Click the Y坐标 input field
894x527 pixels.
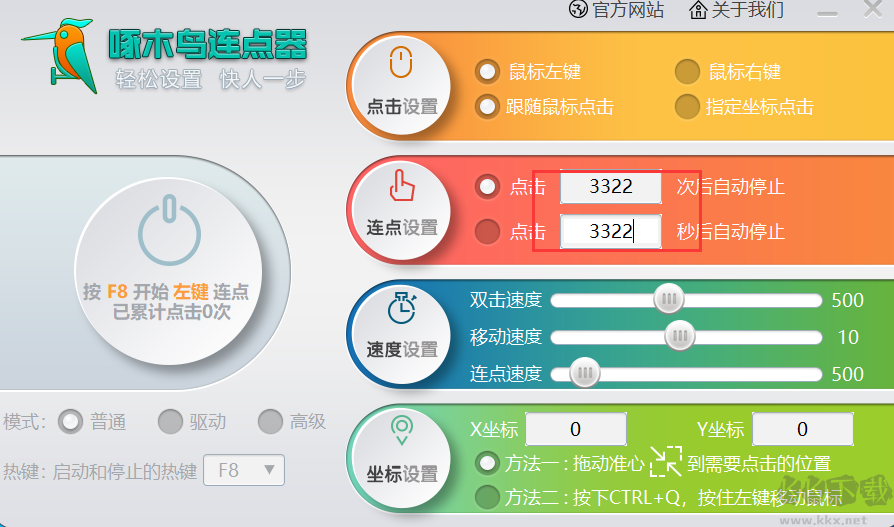pos(803,429)
